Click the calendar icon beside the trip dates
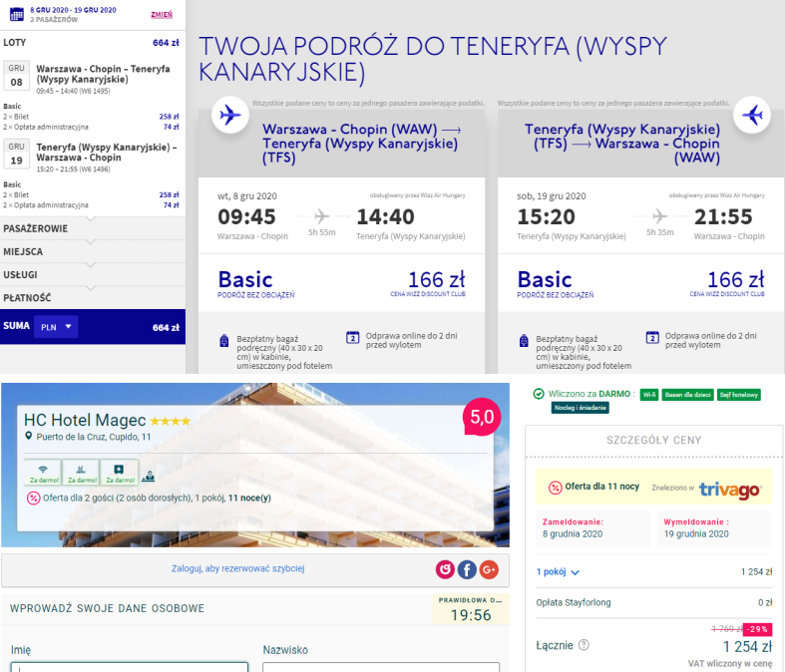 pyautogui.click(x=17, y=14)
